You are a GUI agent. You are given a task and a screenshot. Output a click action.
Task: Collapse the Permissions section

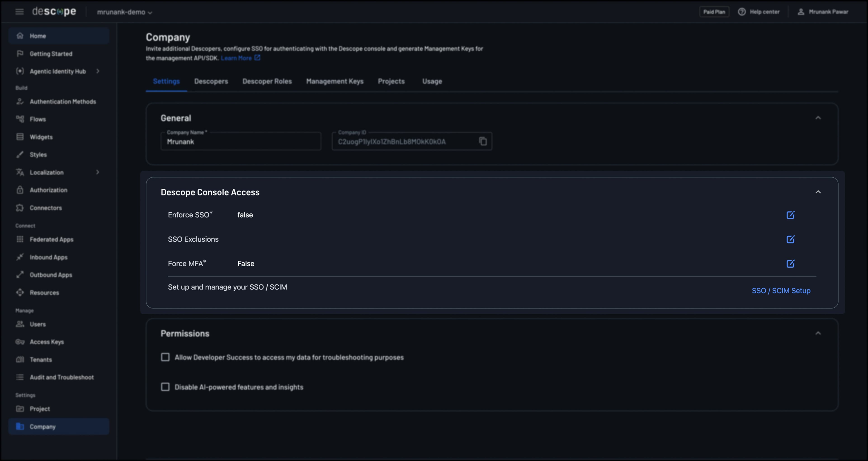[x=818, y=333]
